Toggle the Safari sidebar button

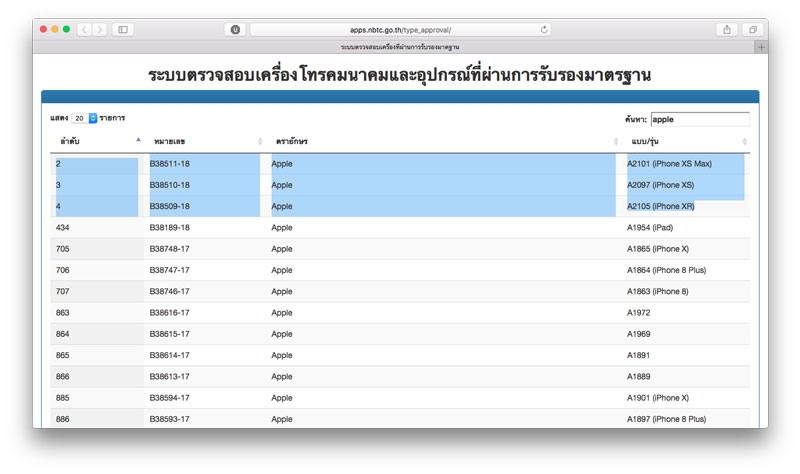(x=123, y=30)
